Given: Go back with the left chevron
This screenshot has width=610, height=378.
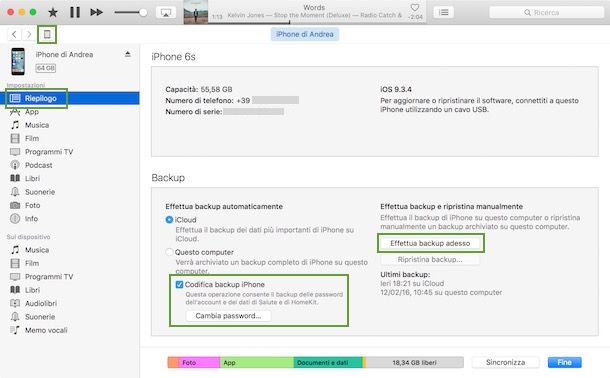Looking at the screenshot, I should click(x=14, y=34).
